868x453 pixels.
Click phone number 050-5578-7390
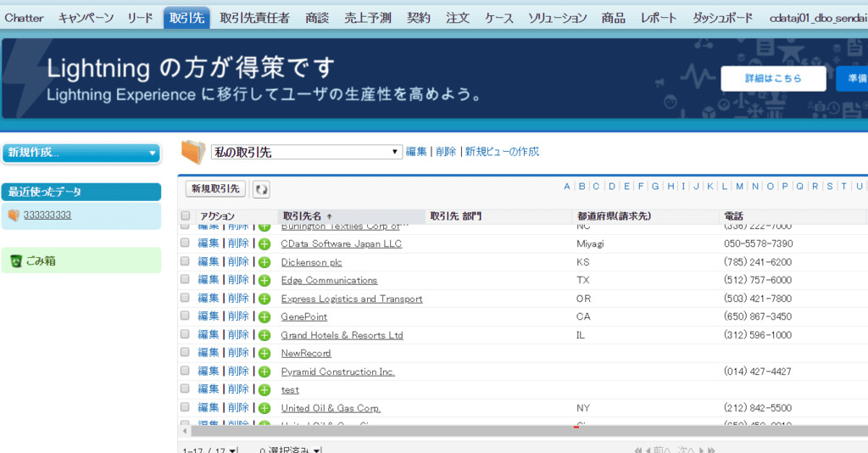point(758,244)
